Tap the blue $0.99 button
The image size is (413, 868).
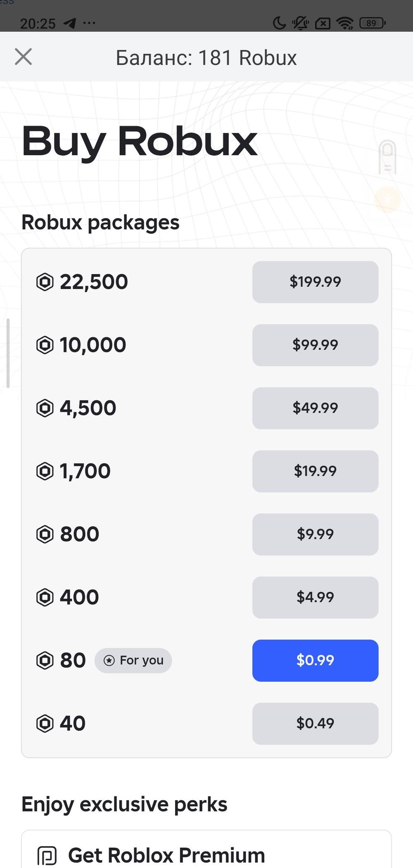pyautogui.click(x=315, y=660)
